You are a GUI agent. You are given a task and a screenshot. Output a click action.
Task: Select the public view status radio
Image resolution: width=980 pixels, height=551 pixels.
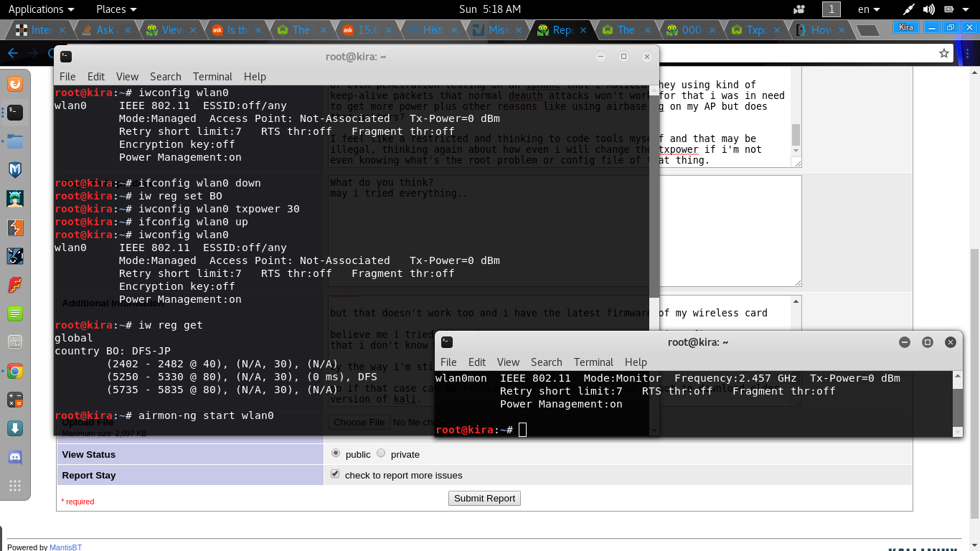click(x=336, y=453)
